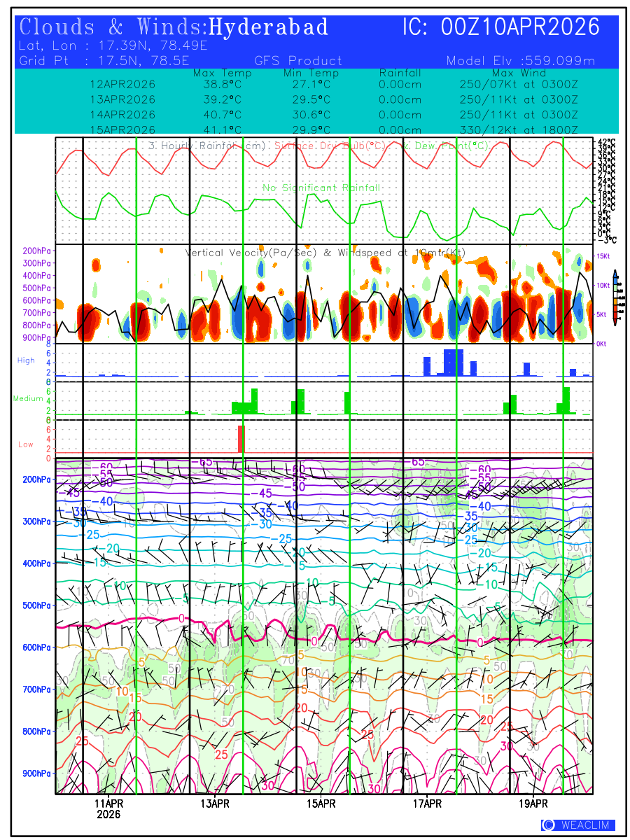The height and width of the screenshot is (840, 630).
Task: Select the 15APR date axis label
Action: [x=321, y=804]
